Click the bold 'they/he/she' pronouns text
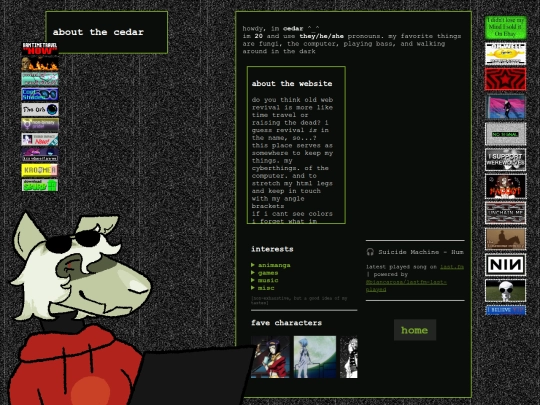Viewport: 540px width, 405px height. [321, 36]
